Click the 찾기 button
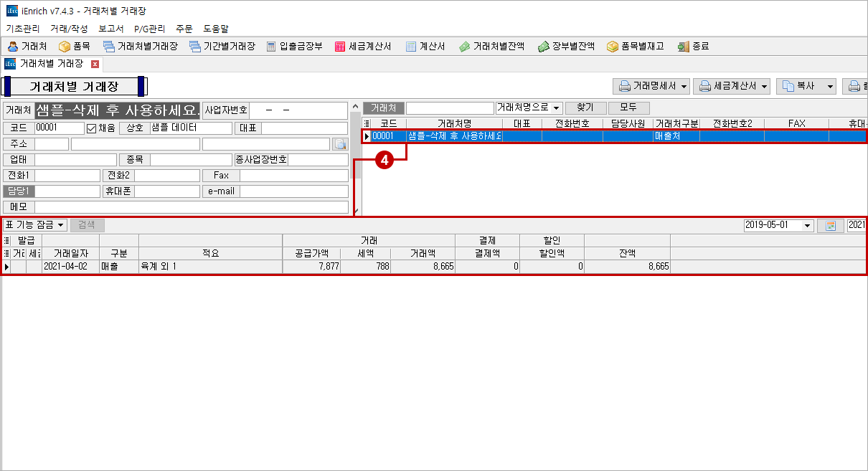 point(585,108)
